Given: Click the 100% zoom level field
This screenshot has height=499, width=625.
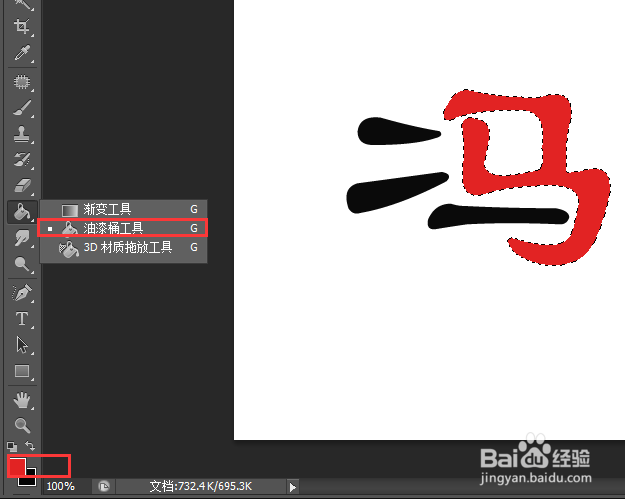Looking at the screenshot, I should click(61, 486).
